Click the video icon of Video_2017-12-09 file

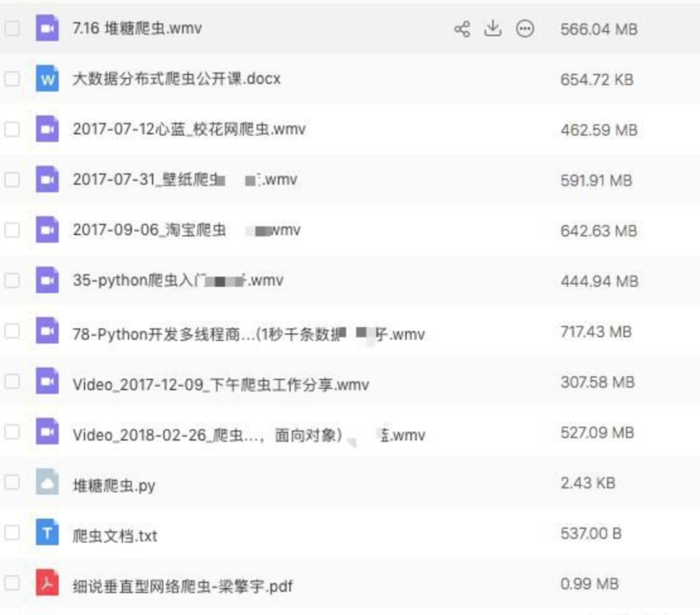[47, 381]
